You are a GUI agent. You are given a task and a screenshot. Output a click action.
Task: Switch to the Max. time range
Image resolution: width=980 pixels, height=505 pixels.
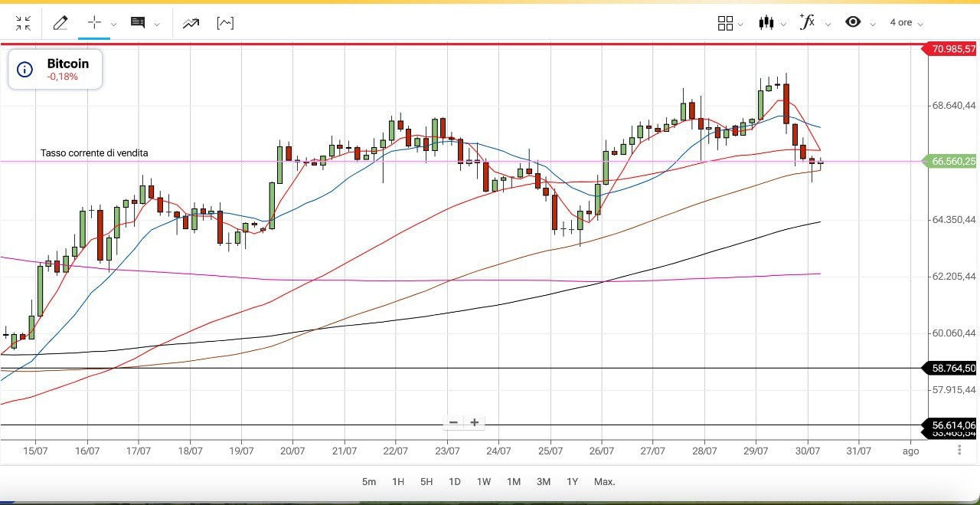(x=605, y=482)
